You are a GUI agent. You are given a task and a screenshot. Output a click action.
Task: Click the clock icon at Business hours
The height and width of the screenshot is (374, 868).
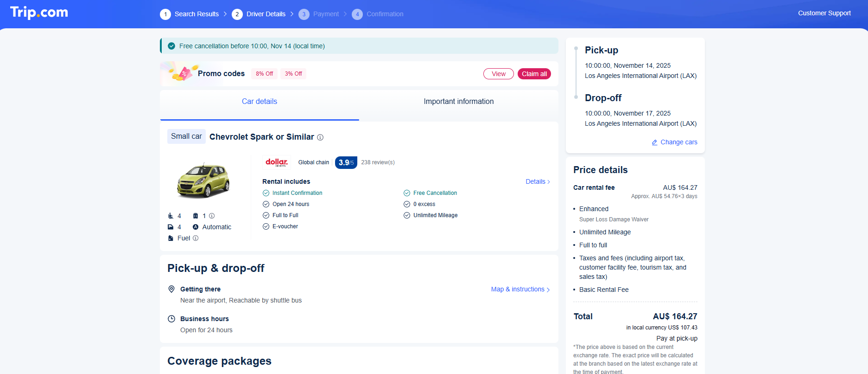tap(171, 319)
